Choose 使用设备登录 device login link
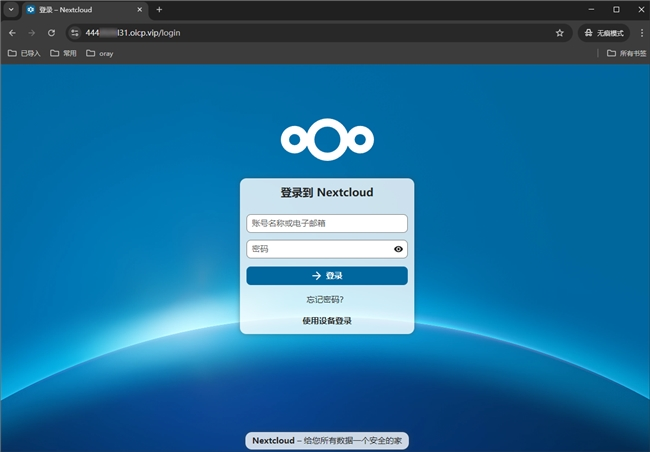This screenshot has height=452, width=650. click(x=327, y=321)
